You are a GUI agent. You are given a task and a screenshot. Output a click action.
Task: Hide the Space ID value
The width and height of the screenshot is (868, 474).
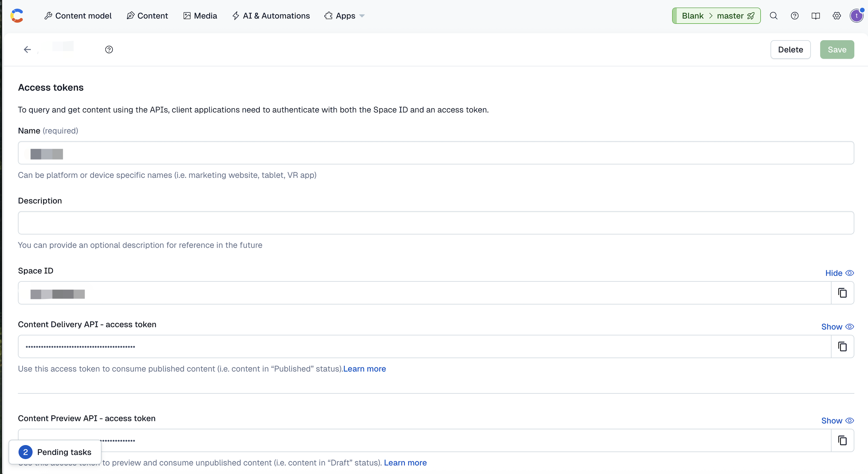coord(839,273)
